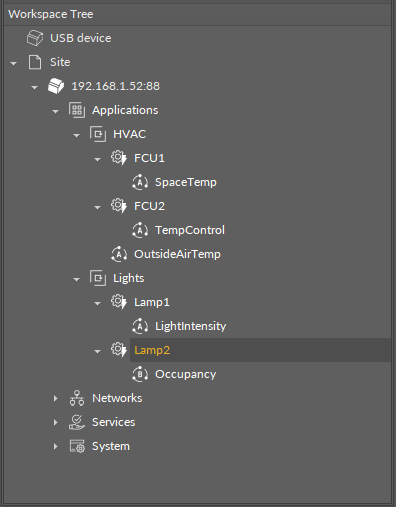The width and height of the screenshot is (396, 507).
Task: Click the SpaceTemp analog point icon
Action: pyautogui.click(x=140, y=182)
